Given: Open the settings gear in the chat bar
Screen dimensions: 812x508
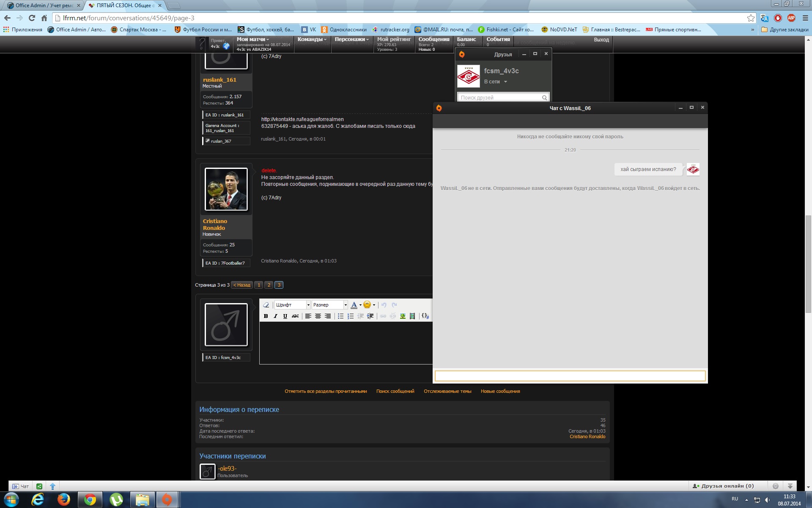Looking at the screenshot, I should [x=775, y=486].
